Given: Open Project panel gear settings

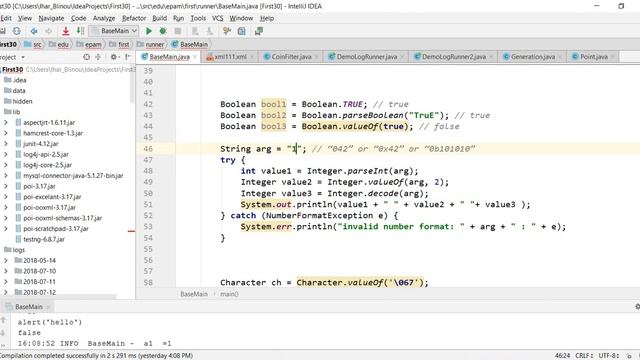Looking at the screenshot, I should tap(114, 57).
